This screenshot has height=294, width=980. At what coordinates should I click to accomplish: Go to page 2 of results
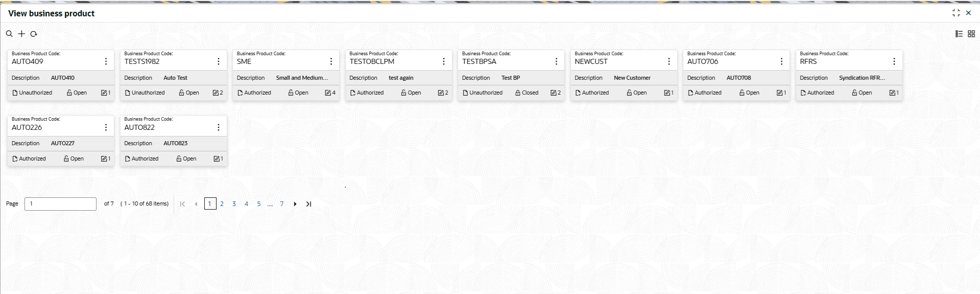tap(222, 204)
